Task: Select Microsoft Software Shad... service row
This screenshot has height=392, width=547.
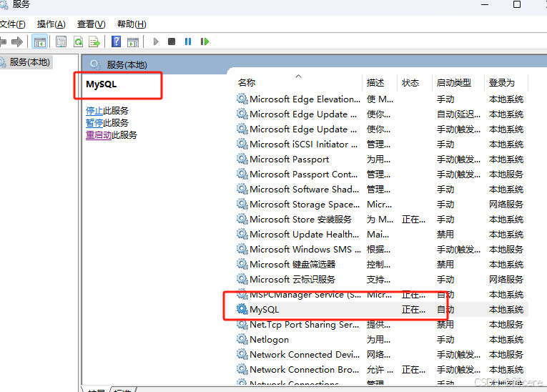Action: 382,189
